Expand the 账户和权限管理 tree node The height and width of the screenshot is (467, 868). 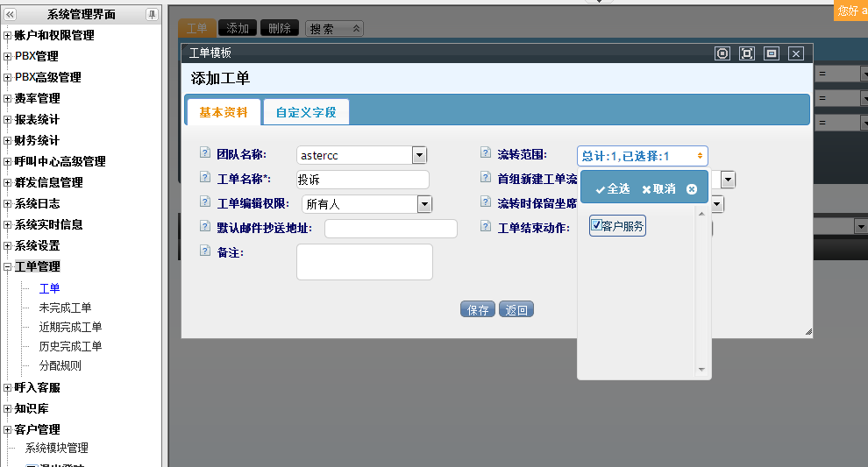tap(8, 36)
